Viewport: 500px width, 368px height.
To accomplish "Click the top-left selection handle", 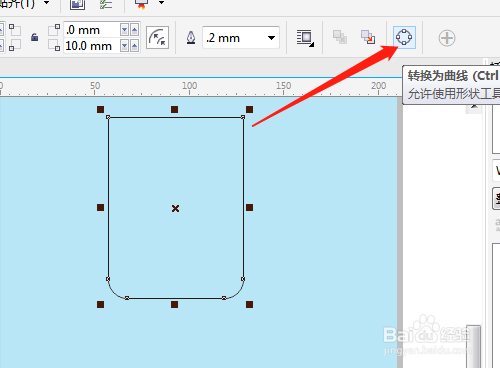I will (x=100, y=109).
